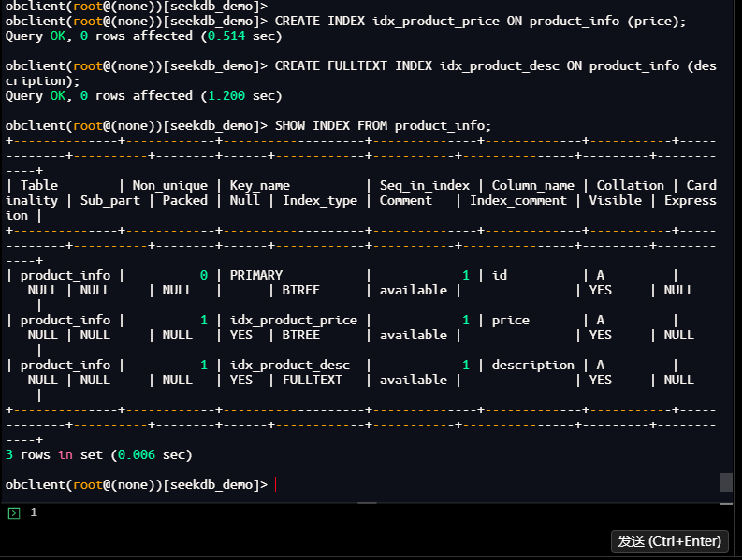This screenshot has height=560, width=742.
Task: Click the Seq_in_index column header
Action: pyautogui.click(x=424, y=185)
